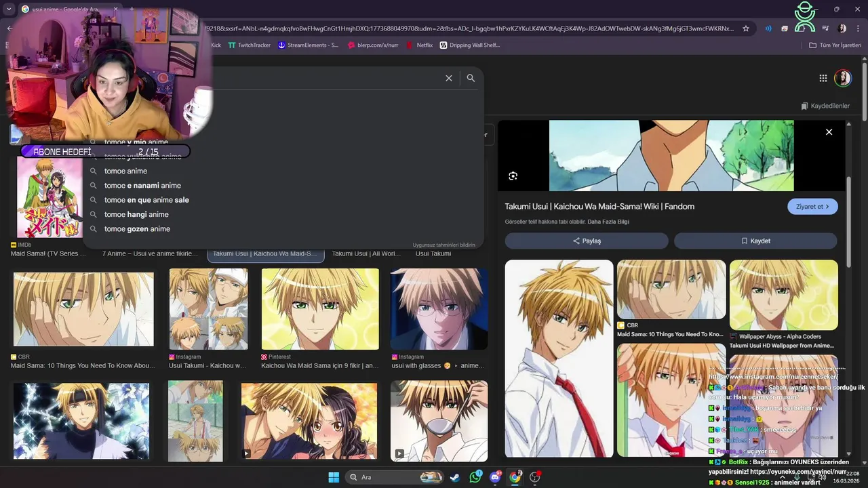
Task: Click the Windows taskbar search box 'Ara'
Action: point(395,477)
